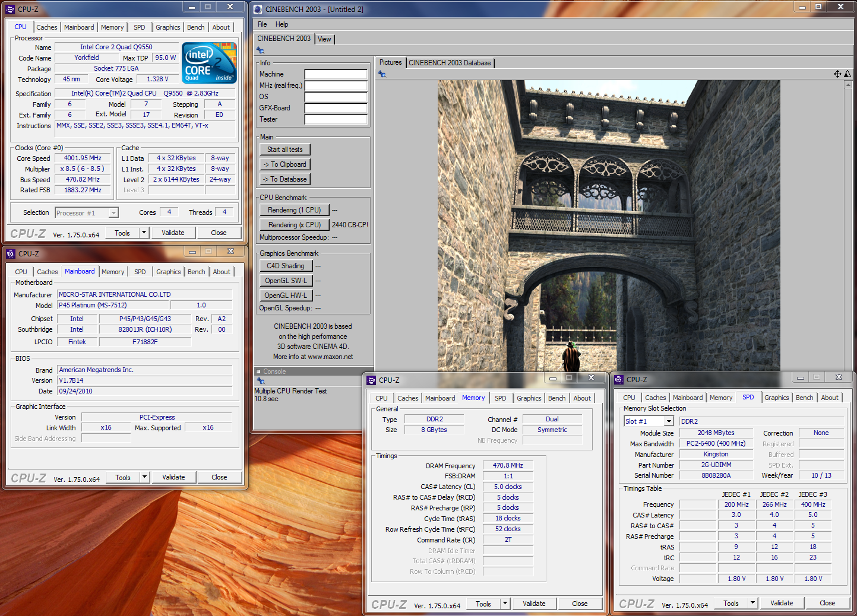This screenshot has width=857, height=616.
Task: Click the Core Speed value 4001.95 MHz
Action: [x=83, y=158]
